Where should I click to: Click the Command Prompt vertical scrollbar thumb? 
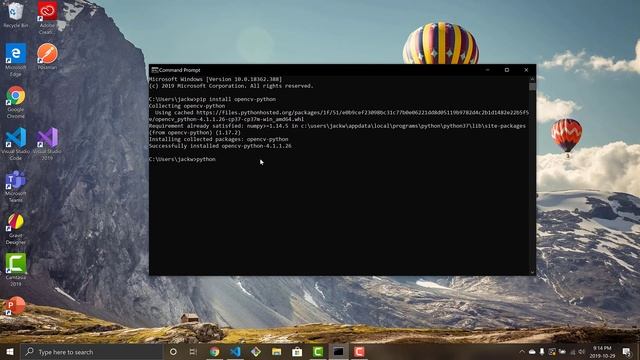click(532, 87)
